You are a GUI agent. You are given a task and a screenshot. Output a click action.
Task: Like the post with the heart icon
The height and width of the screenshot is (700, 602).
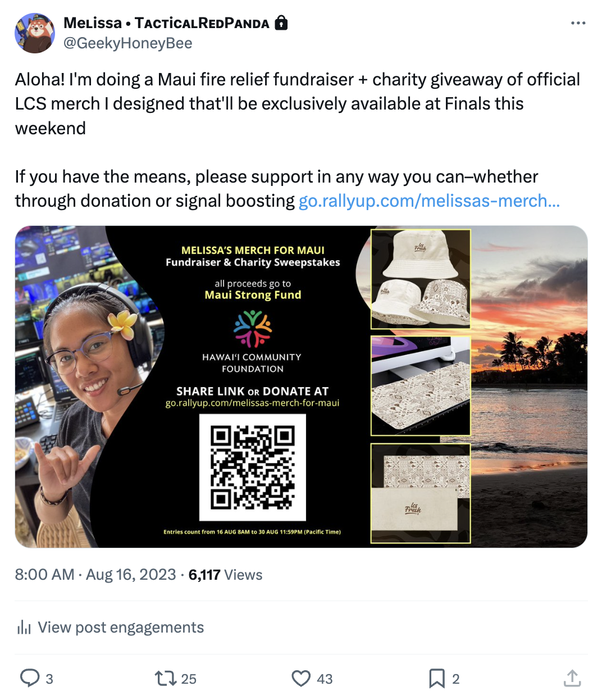tap(301, 678)
